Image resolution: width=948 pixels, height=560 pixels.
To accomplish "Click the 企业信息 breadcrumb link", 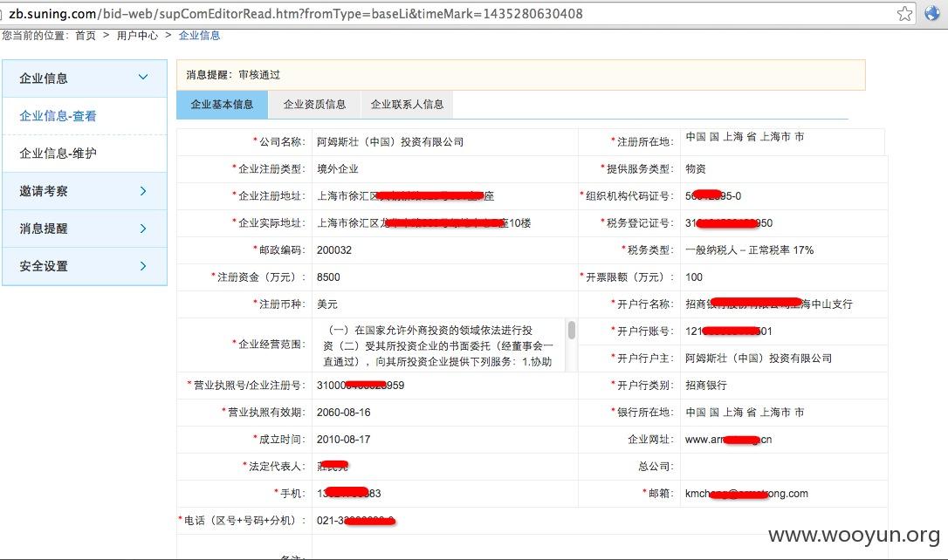I will (x=200, y=36).
